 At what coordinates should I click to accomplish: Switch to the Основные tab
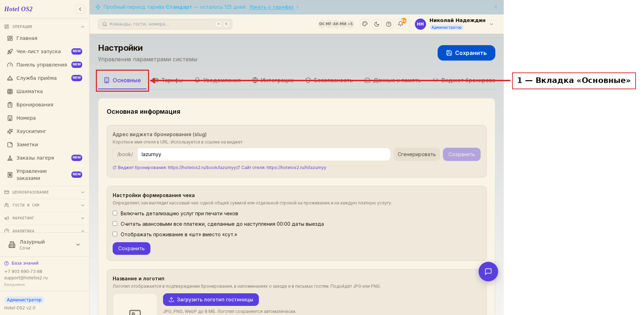tap(122, 80)
